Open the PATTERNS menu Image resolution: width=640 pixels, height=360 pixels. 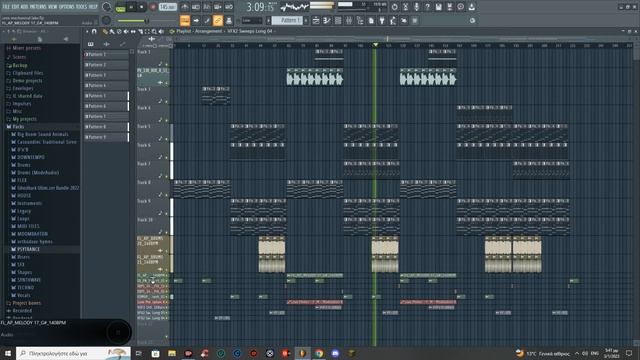pyautogui.click(x=38, y=7)
